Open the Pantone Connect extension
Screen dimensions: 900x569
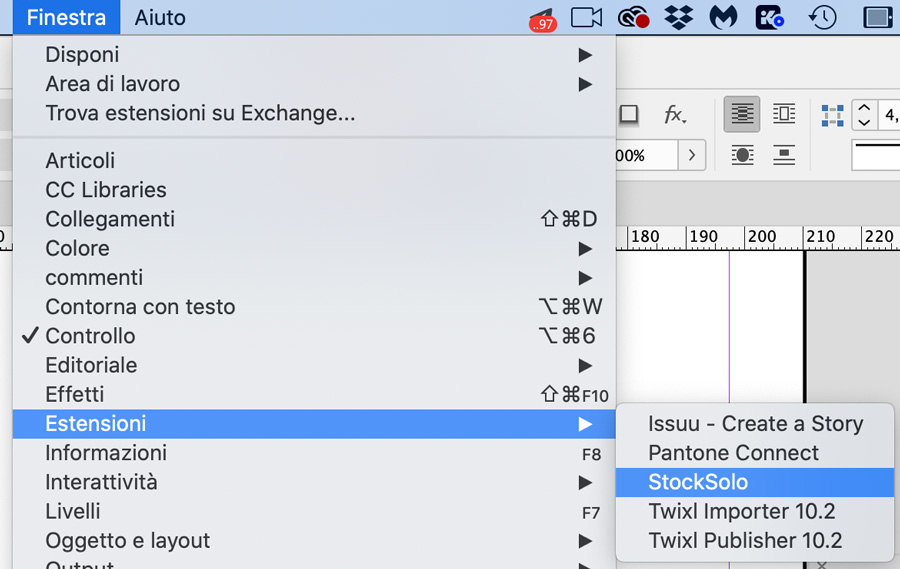pyautogui.click(x=755, y=453)
